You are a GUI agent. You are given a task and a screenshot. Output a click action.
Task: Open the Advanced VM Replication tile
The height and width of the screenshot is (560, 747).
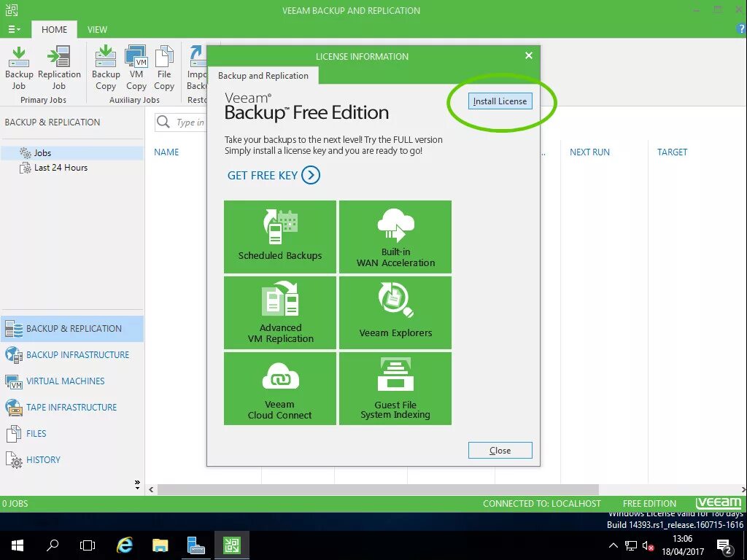point(280,312)
